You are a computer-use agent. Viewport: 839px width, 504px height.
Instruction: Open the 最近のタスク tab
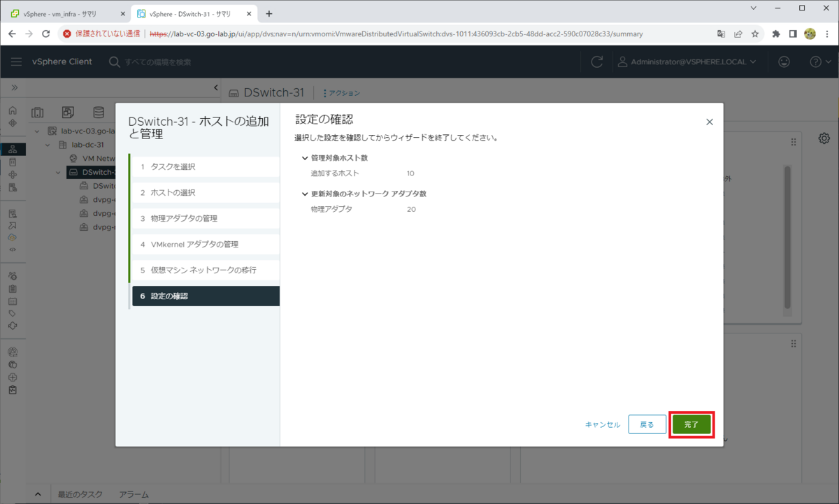(80, 494)
